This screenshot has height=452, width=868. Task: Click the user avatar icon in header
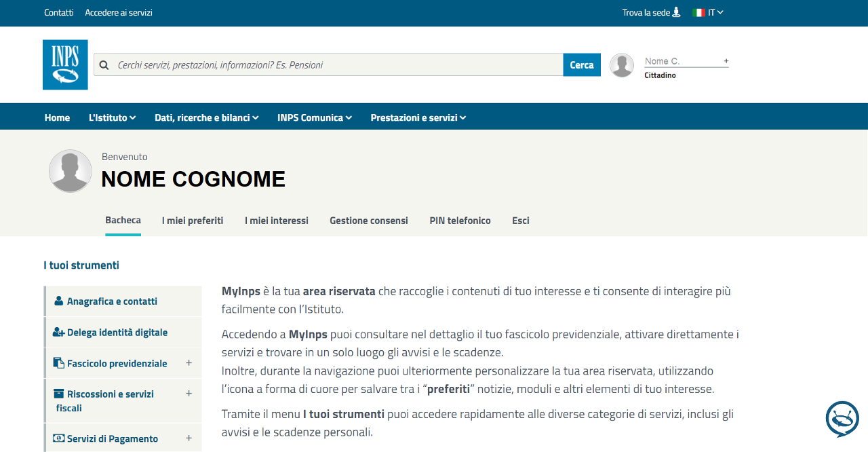click(x=621, y=65)
